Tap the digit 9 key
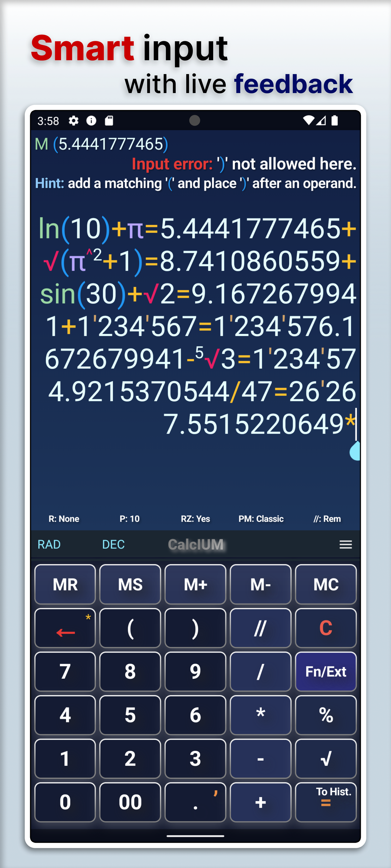This screenshot has width=391, height=868. pyautogui.click(x=195, y=671)
